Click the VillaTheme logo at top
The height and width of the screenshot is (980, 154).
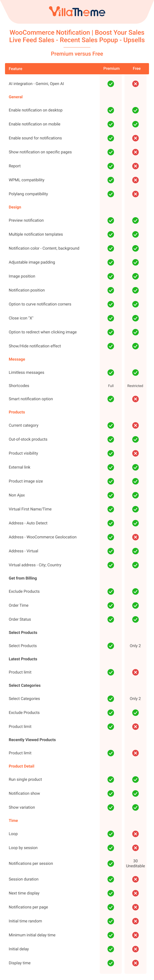point(77,12)
